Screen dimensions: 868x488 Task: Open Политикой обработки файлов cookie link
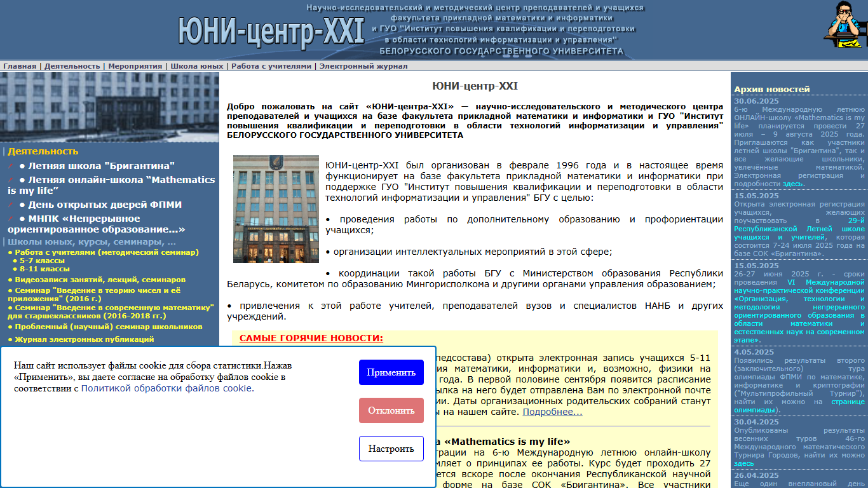(167, 388)
